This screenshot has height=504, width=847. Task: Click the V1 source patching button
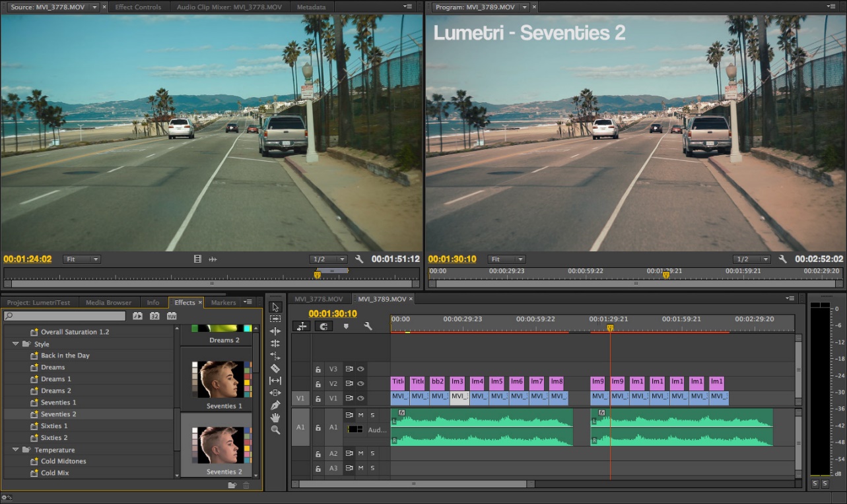(x=300, y=398)
